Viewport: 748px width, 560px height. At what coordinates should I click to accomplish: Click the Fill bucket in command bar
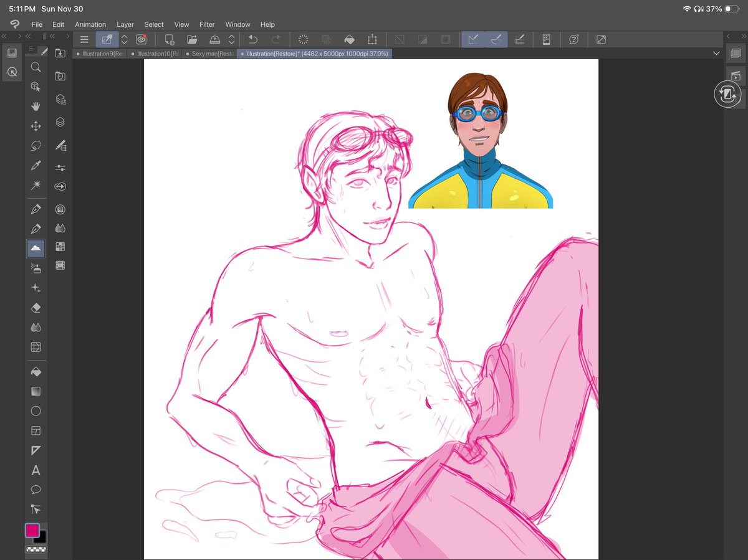click(350, 39)
